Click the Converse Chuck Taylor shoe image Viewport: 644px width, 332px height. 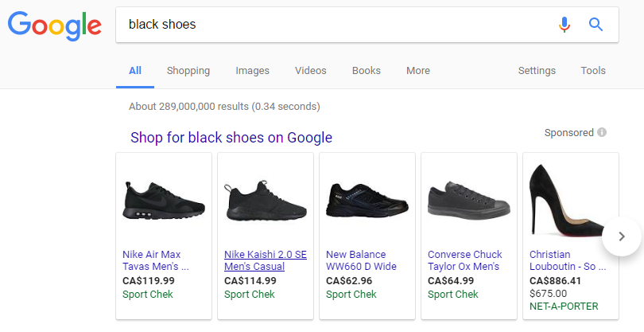coord(468,201)
